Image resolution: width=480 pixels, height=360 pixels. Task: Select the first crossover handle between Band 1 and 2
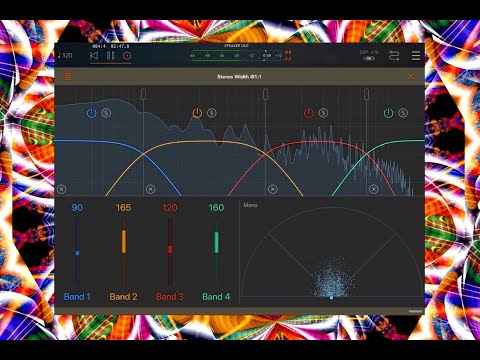[x=144, y=94]
